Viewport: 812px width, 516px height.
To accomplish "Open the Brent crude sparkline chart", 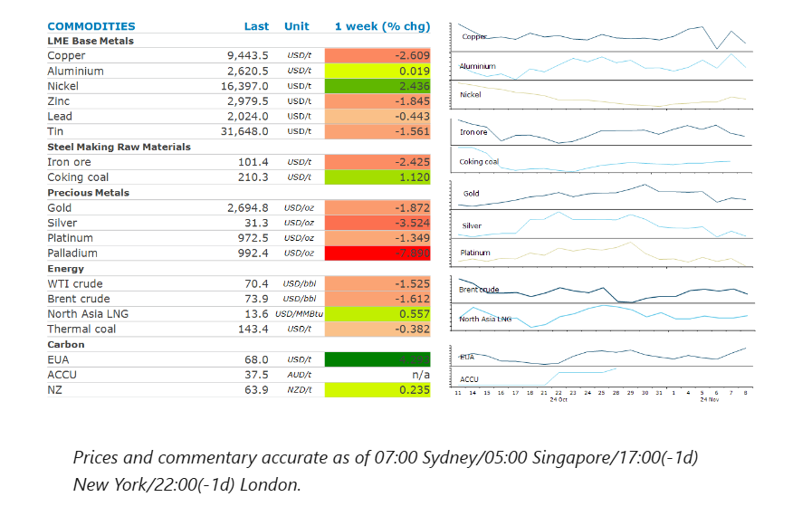I will 602,290.
